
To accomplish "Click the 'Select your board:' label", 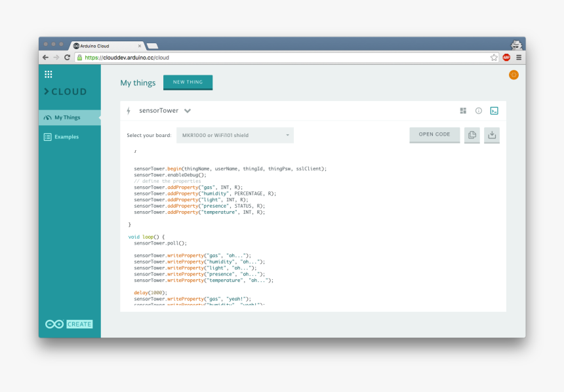I will click(x=149, y=136).
